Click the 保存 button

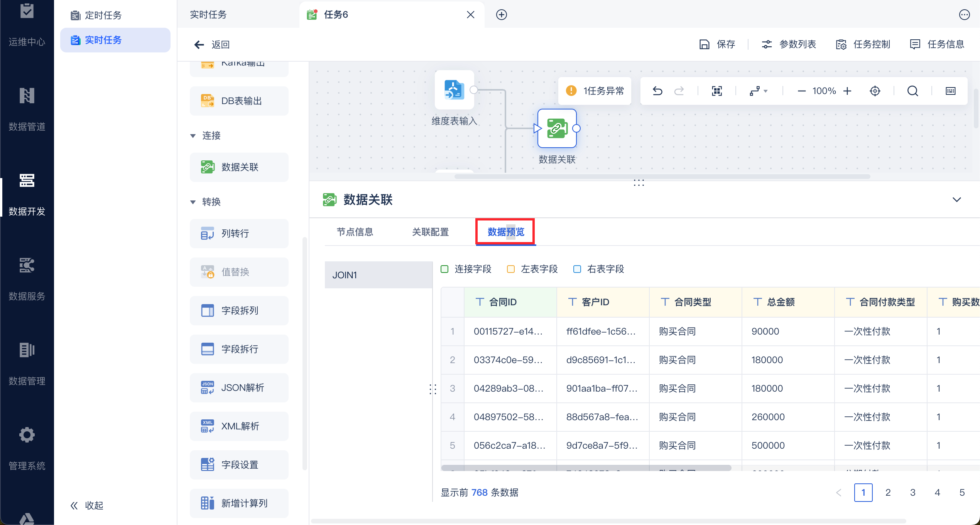717,44
